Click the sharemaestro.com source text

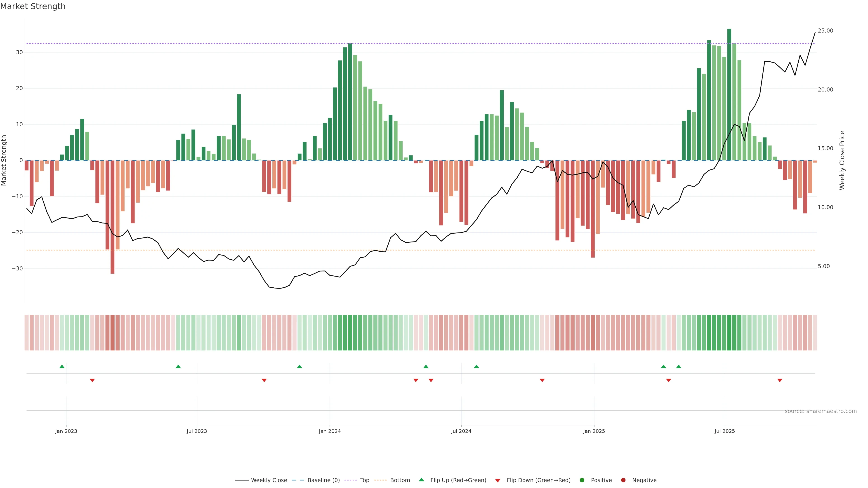pyautogui.click(x=821, y=411)
